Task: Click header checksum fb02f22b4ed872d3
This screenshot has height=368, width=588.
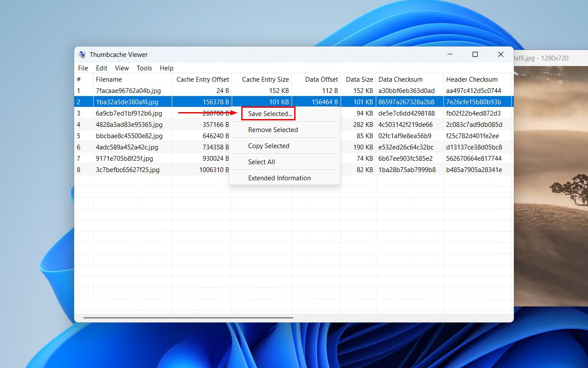Action: pyautogui.click(x=473, y=113)
